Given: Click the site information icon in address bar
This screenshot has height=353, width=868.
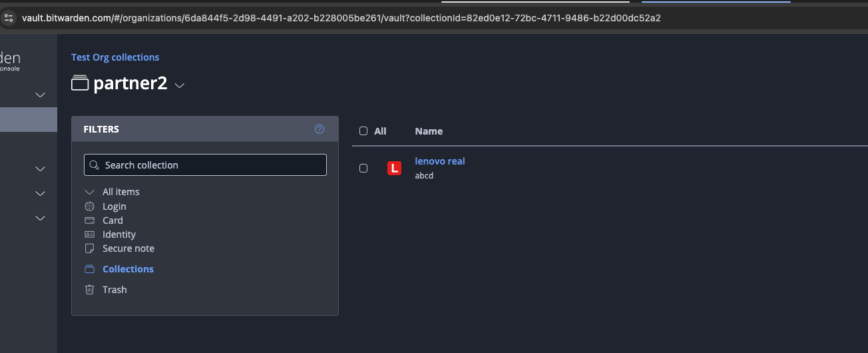Looking at the screenshot, I should pos(9,18).
